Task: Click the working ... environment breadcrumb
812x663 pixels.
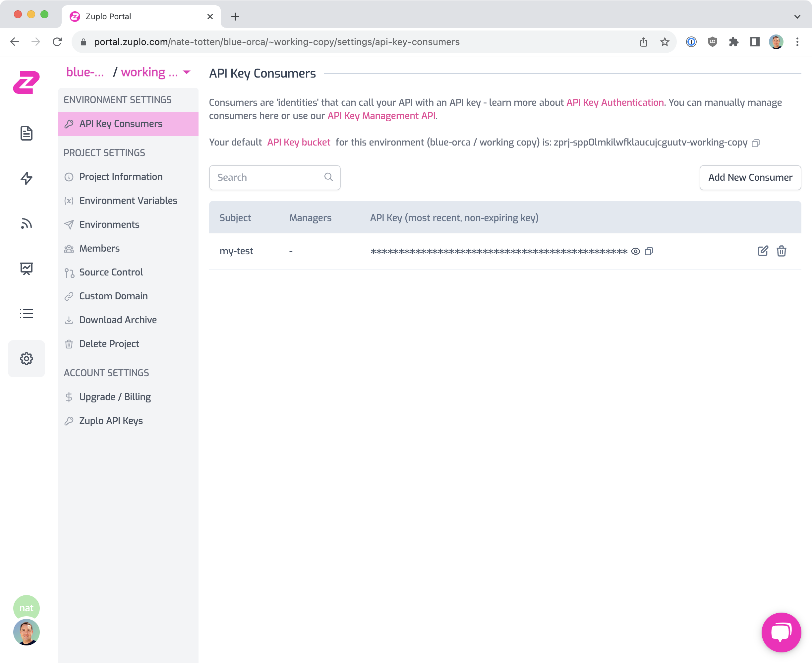Action: click(x=149, y=72)
